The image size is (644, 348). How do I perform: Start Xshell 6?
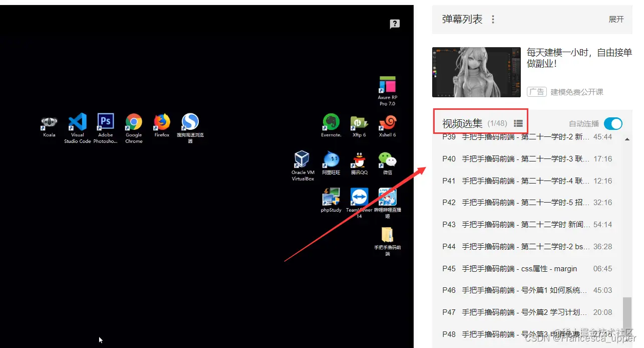[387, 122]
